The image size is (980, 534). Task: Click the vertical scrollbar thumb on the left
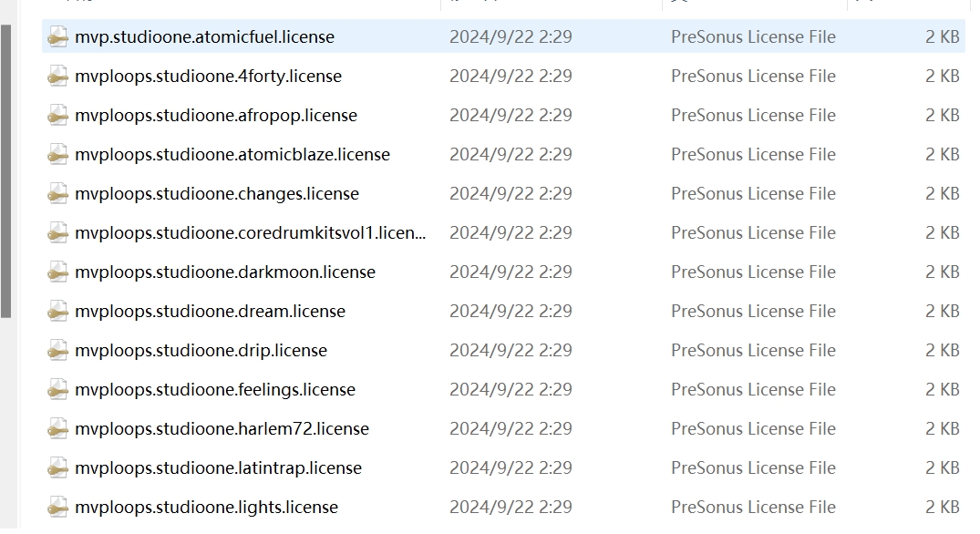(6, 171)
